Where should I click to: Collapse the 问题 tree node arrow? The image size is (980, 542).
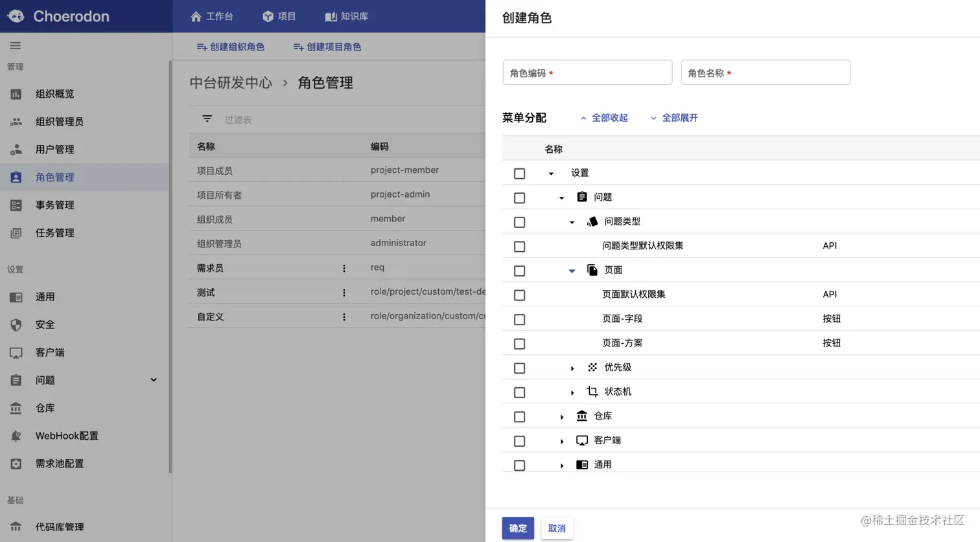click(561, 198)
